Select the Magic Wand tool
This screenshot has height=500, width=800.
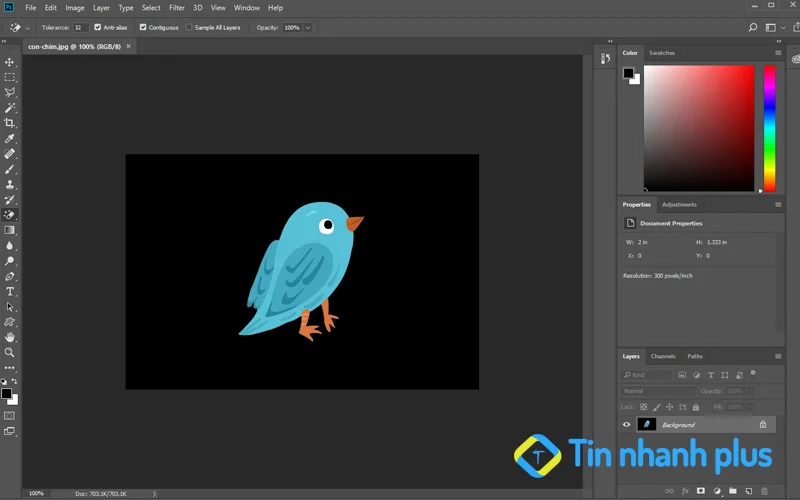tap(10, 108)
